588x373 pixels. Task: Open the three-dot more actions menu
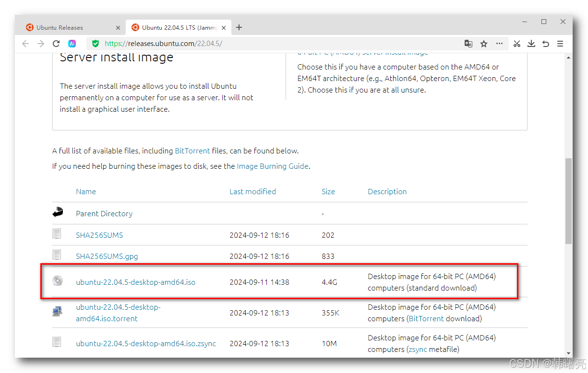click(x=499, y=44)
